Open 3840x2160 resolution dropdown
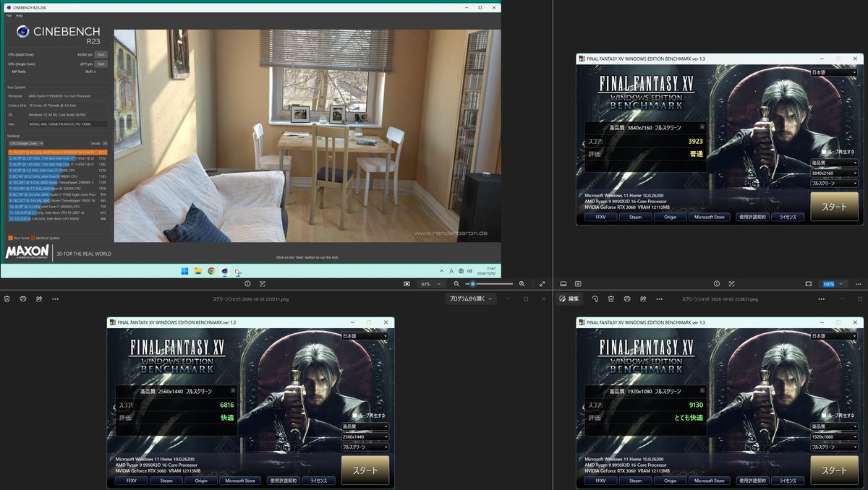868x490 pixels. coord(833,173)
